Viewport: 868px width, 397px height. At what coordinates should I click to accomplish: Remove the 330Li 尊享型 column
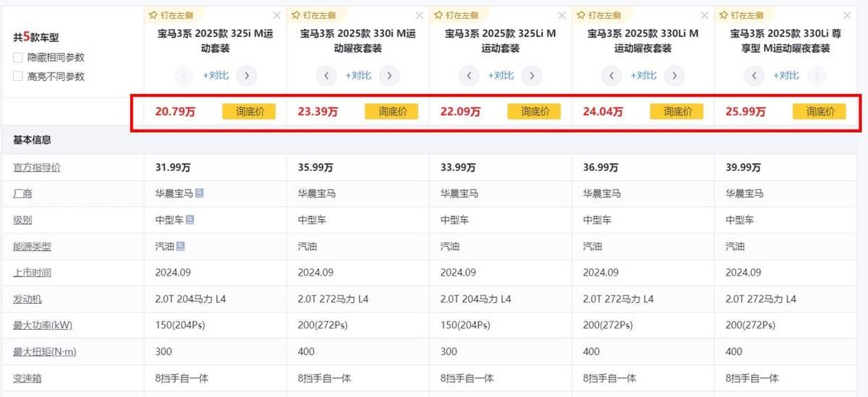tap(848, 15)
